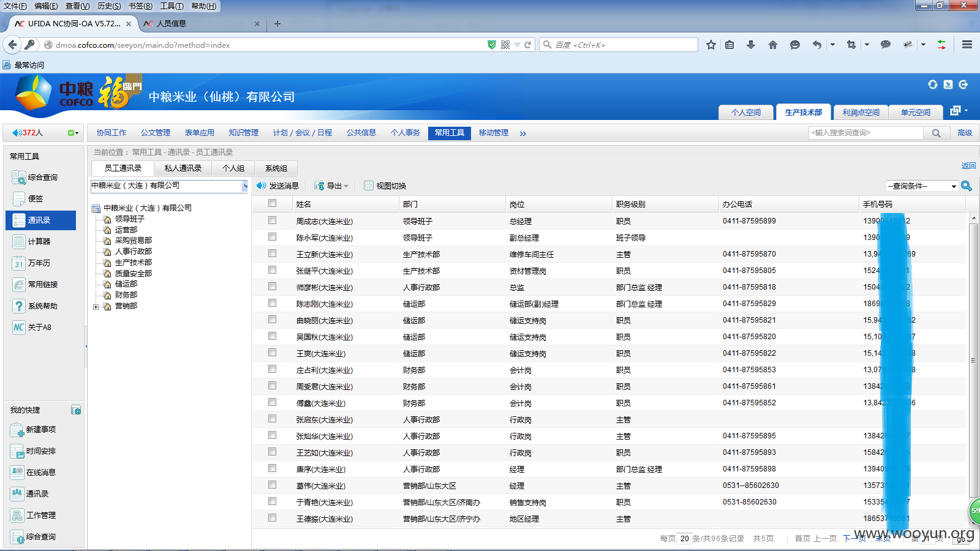Open the 历史(S) browser menu
The image size is (980, 551).
(x=108, y=6)
